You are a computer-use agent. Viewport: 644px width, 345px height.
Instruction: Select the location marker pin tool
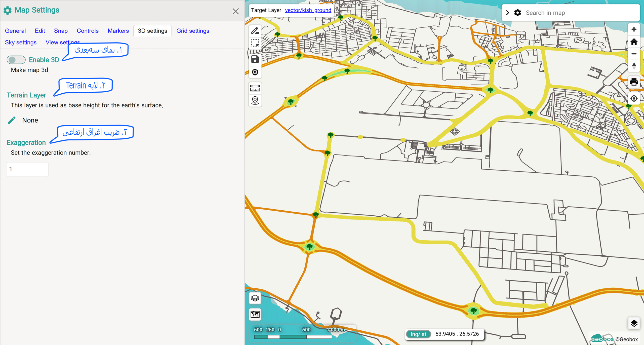point(255,100)
